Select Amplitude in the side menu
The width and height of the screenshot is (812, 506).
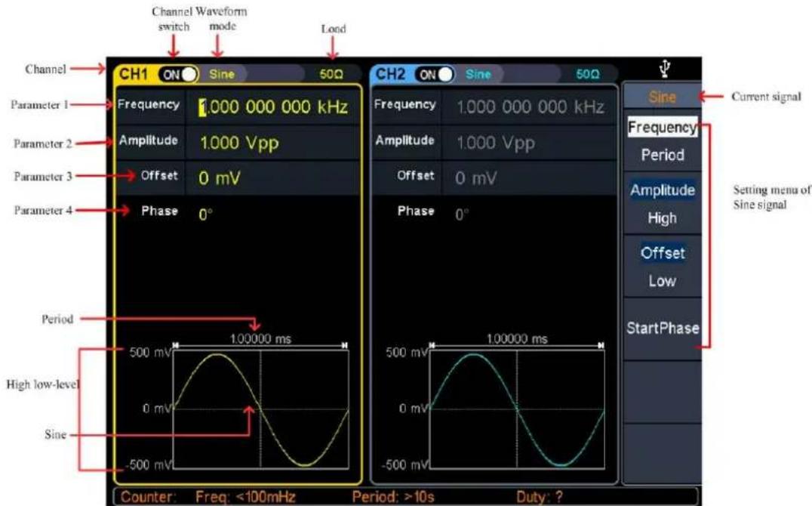pos(663,190)
